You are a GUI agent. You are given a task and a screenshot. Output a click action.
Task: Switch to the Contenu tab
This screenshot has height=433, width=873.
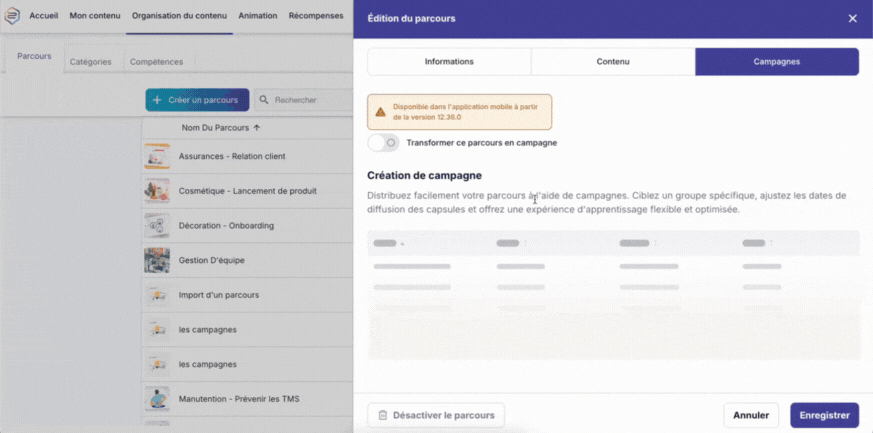[613, 62]
